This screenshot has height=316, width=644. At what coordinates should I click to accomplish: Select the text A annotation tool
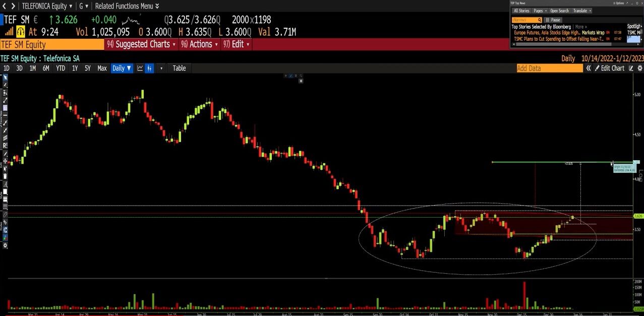[x=5, y=184]
